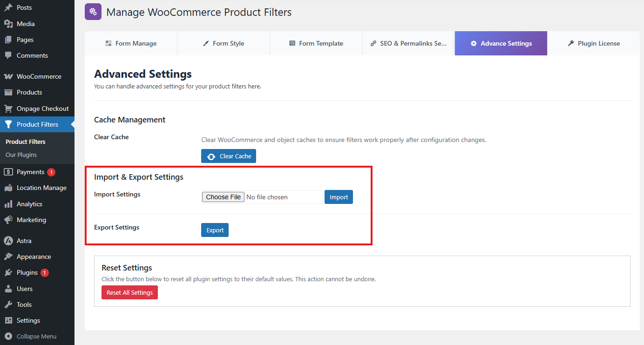644x345 pixels.
Task: Click the Analytics bar chart icon
Action: (8, 204)
